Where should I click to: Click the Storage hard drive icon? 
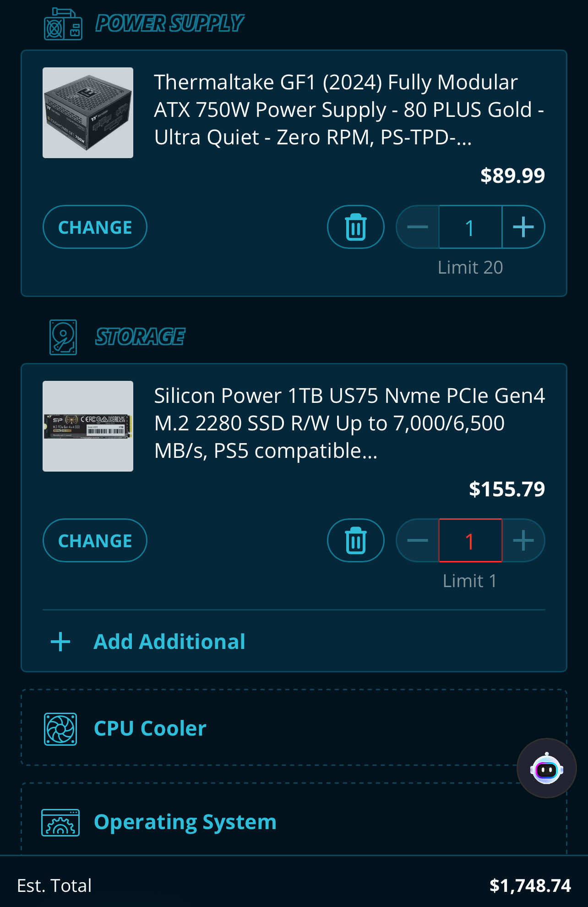tap(63, 337)
